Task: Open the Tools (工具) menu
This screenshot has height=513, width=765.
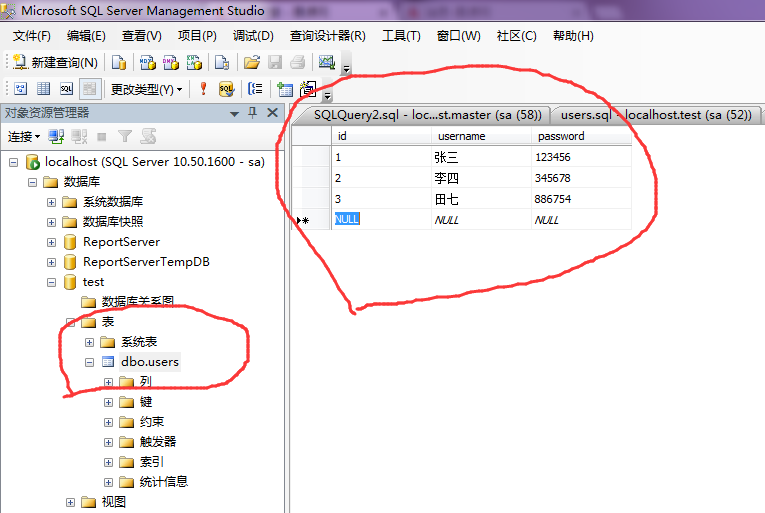Action: [x=401, y=36]
